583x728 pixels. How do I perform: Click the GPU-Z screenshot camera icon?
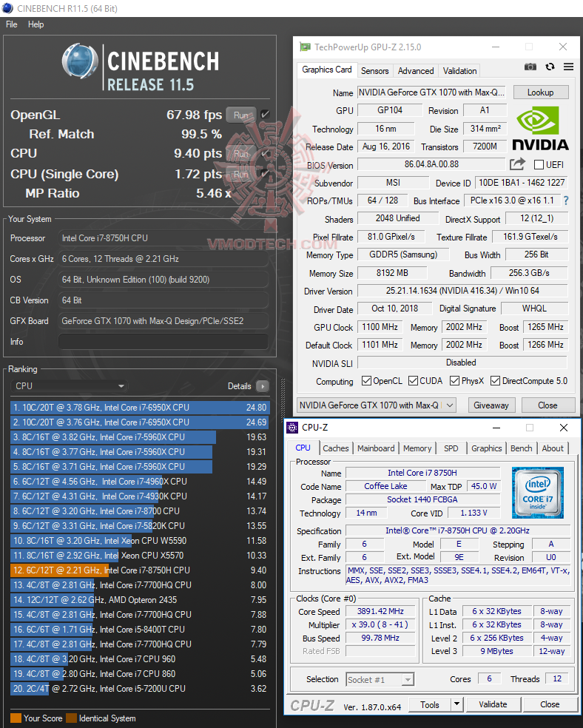[530, 67]
